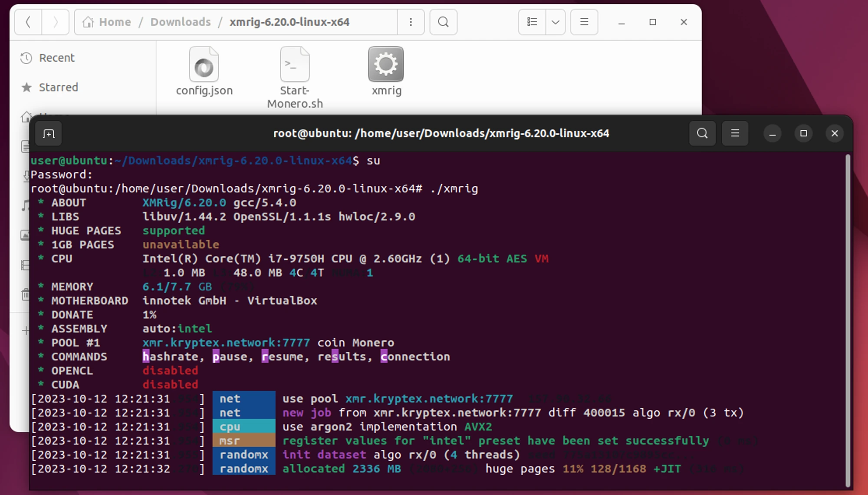Screen dimensions: 868x495
Task: Switch to list view layout
Action: point(532,22)
